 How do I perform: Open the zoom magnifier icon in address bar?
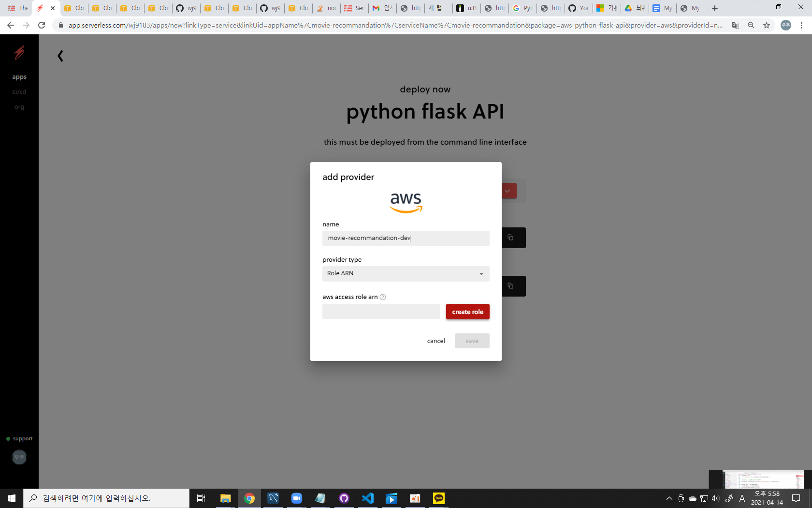pyautogui.click(x=751, y=25)
